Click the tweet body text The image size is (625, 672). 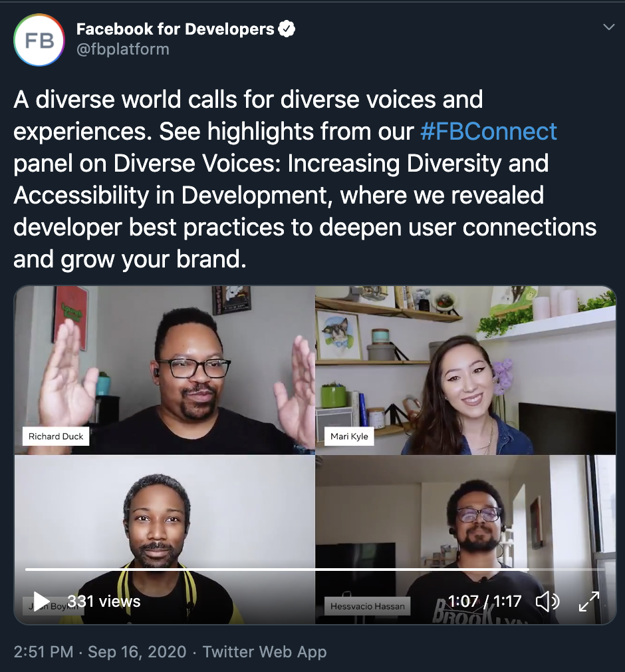(305, 179)
